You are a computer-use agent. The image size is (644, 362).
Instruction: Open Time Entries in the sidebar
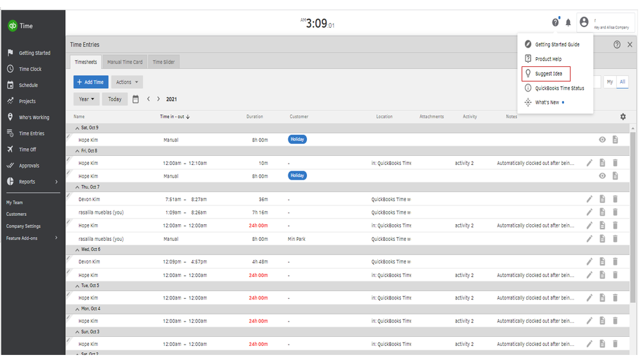26,133
